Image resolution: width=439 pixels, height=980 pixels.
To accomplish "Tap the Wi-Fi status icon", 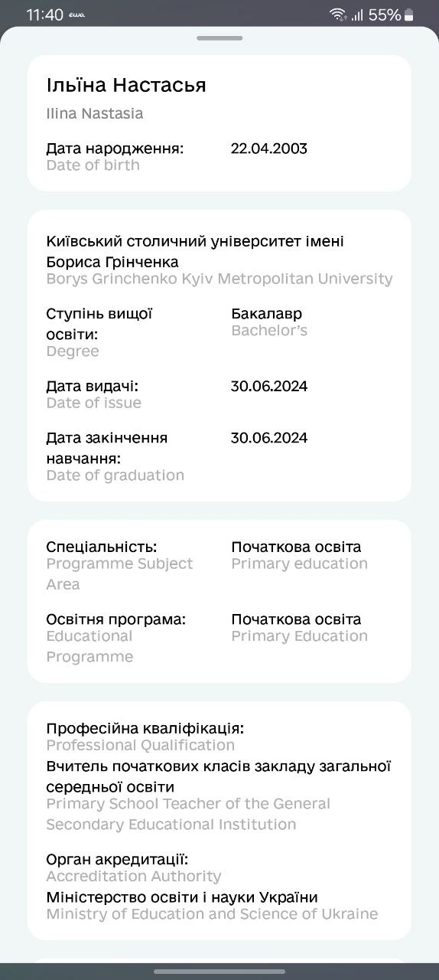I will click(x=338, y=15).
